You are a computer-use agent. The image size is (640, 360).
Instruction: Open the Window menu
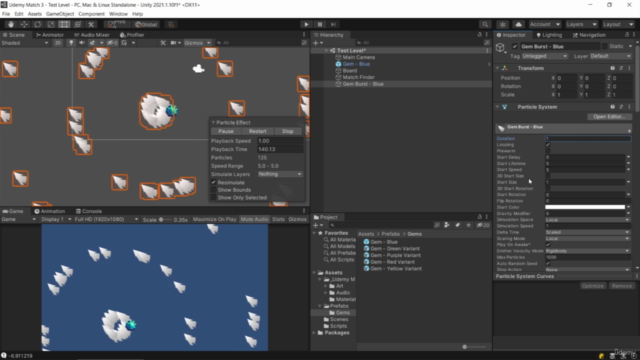[118, 14]
